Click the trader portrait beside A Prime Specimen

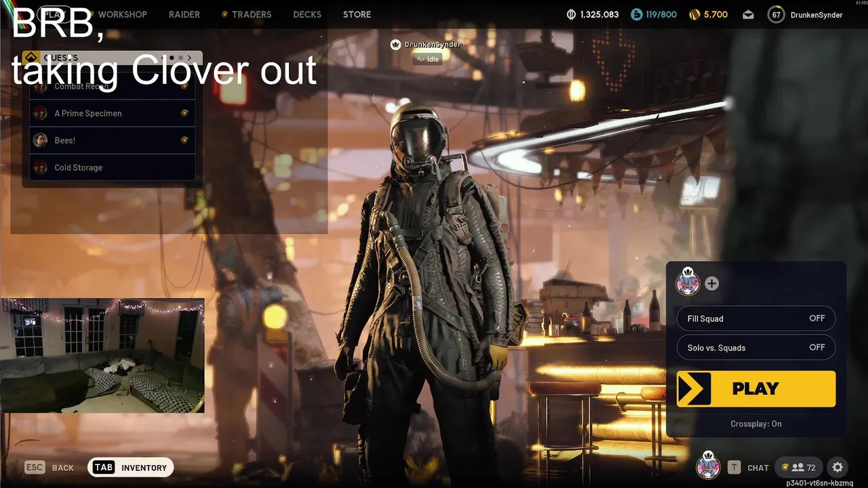point(41,113)
